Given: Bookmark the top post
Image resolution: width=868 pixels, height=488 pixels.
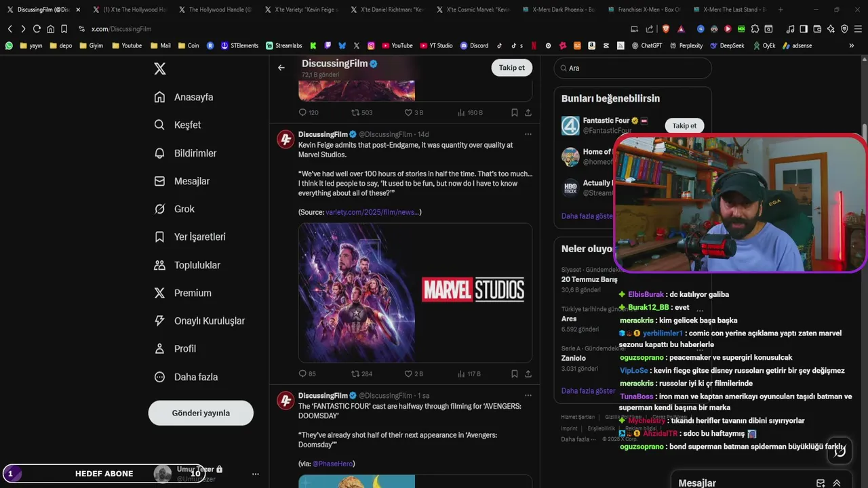Looking at the screenshot, I should coord(515,113).
